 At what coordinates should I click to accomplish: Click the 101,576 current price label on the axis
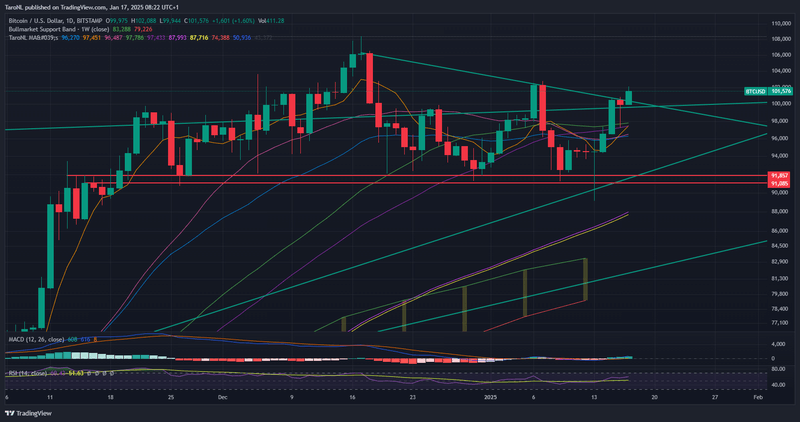pos(781,91)
